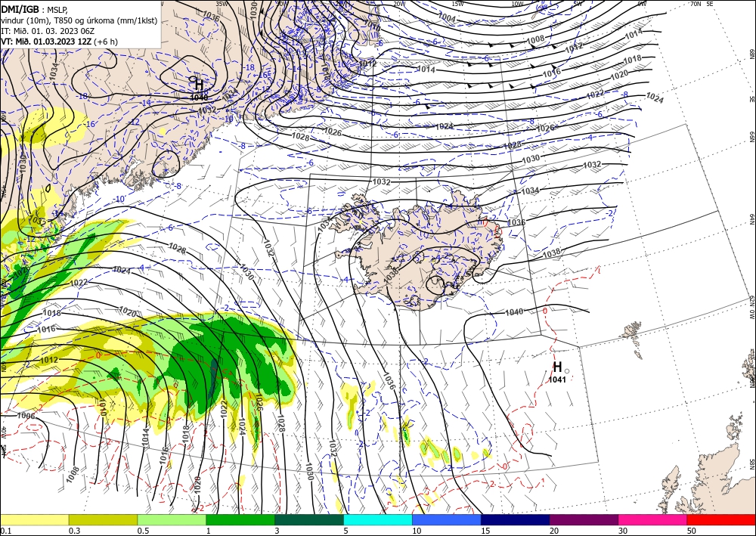Click the 1004 isobar label
756x536 pixels.
point(447,18)
